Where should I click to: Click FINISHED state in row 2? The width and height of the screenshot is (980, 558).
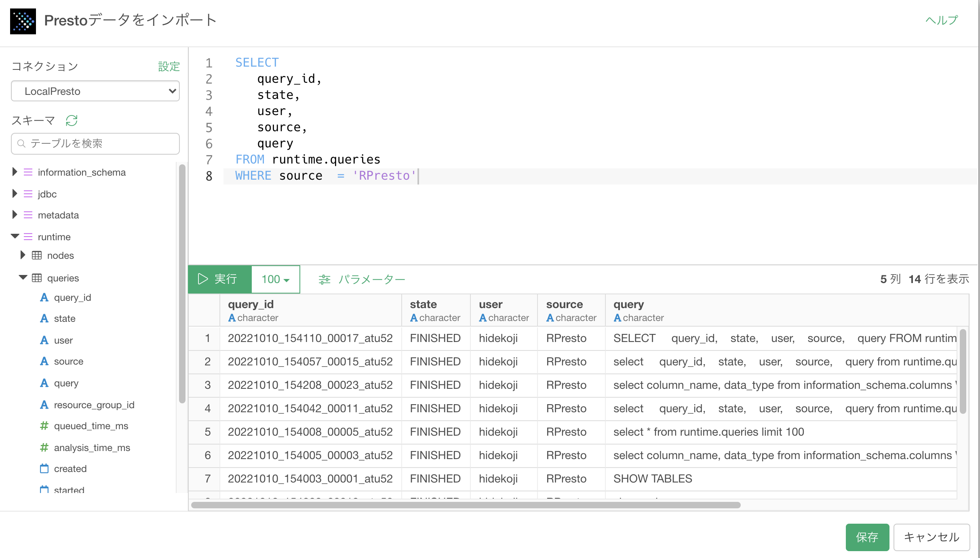(435, 362)
